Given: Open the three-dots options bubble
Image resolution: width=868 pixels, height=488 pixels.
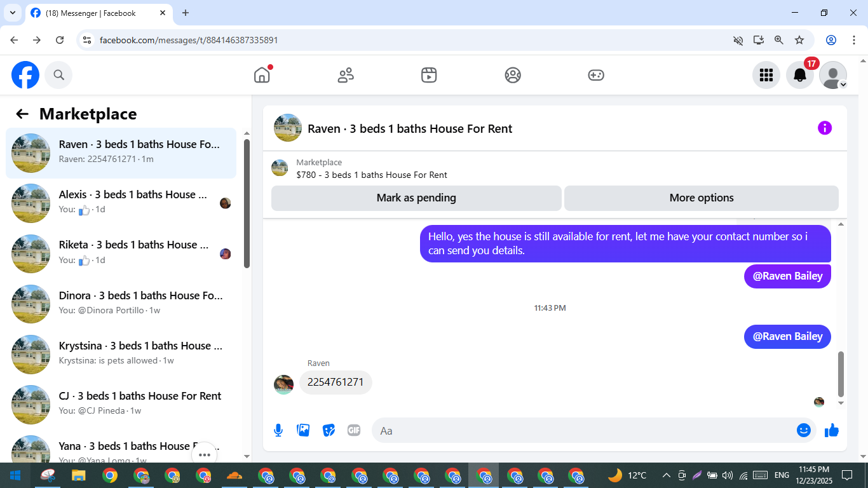Looking at the screenshot, I should click(x=204, y=454).
